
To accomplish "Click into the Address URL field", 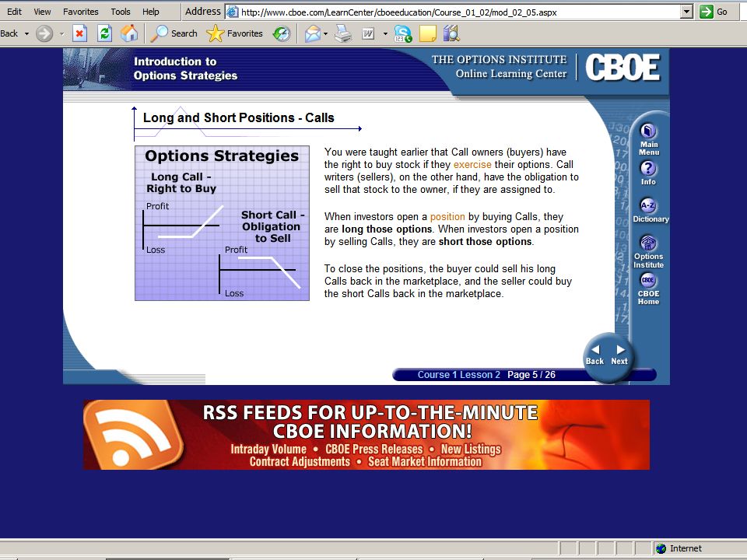I will (x=454, y=12).
